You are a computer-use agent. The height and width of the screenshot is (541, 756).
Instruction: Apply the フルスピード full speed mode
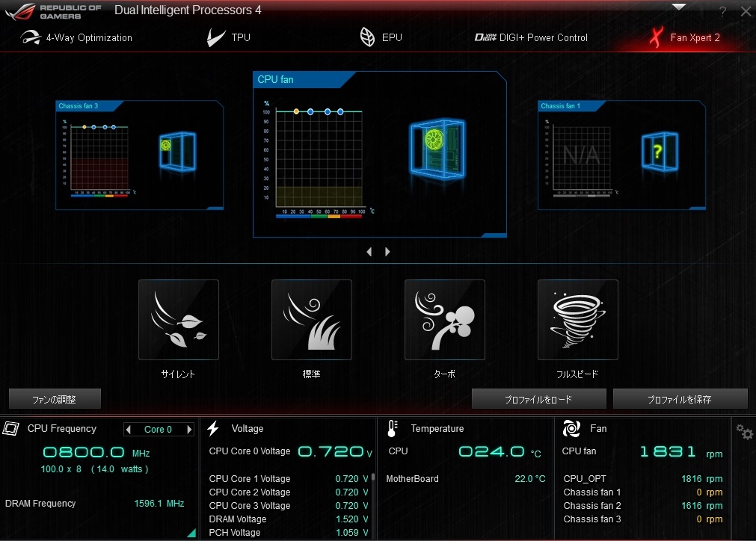pos(577,320)
